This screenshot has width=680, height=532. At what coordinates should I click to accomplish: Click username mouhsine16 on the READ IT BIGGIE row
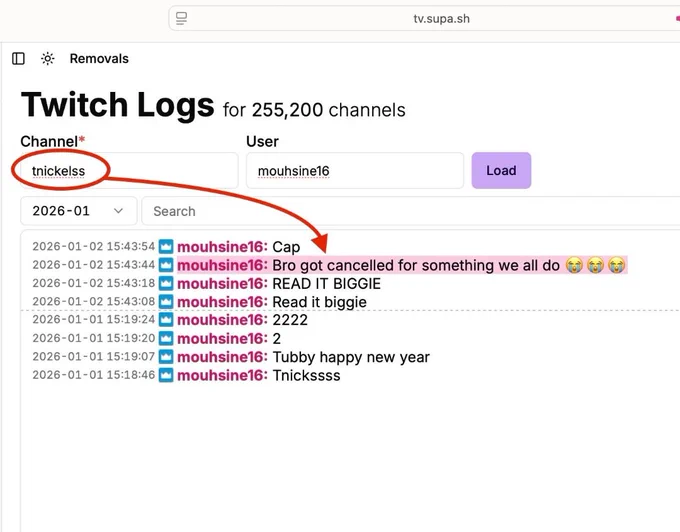pyautogui.click(x=222, y=284)
